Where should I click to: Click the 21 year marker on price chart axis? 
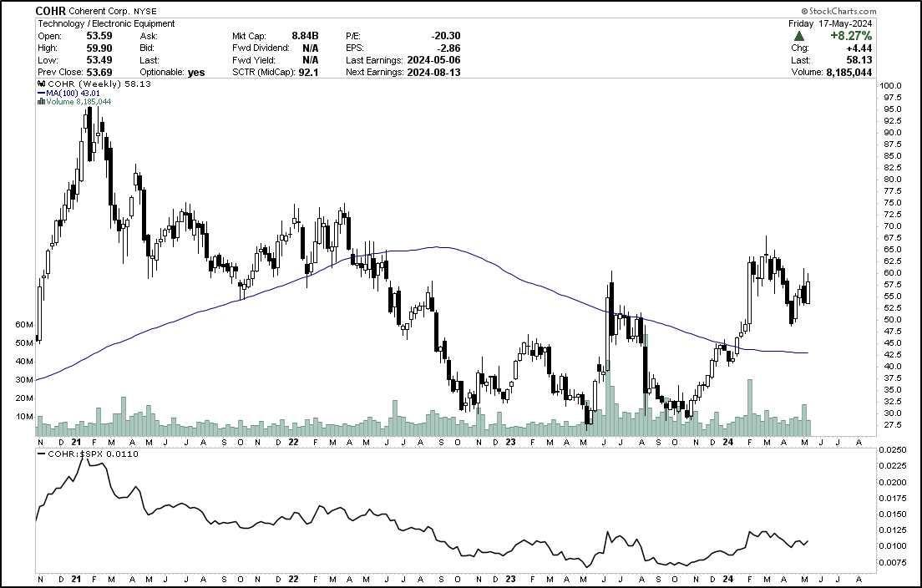76,442
